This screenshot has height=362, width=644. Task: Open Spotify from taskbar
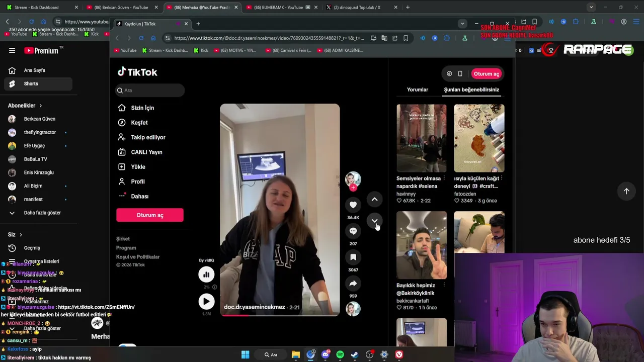click(340, 354)
